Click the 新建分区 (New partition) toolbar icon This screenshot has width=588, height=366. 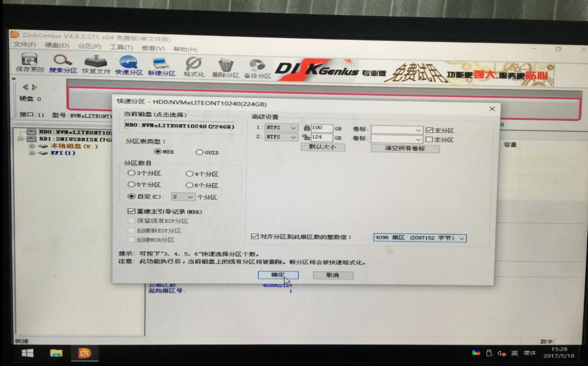coord(161,66)
